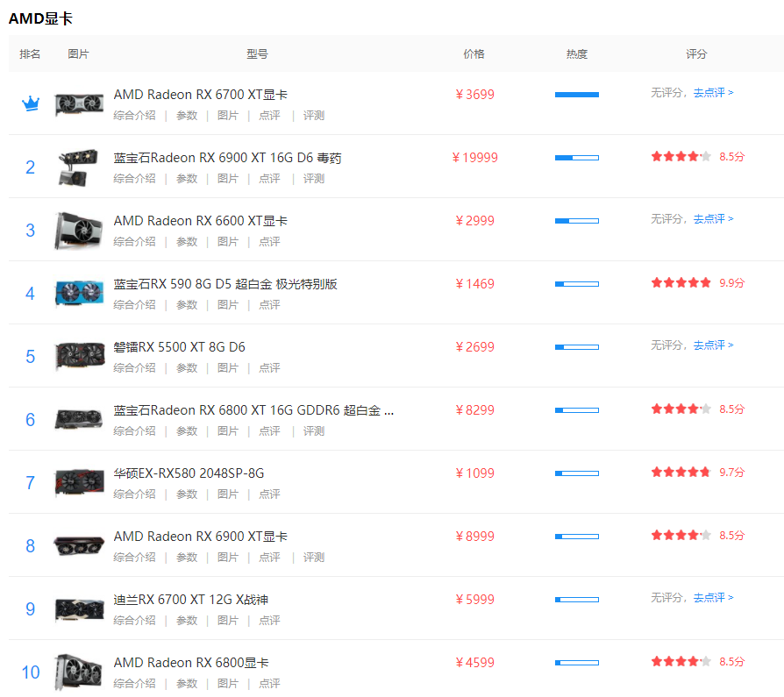Click the star rating on 华硕EX-RX580 row

coord(681,472)
